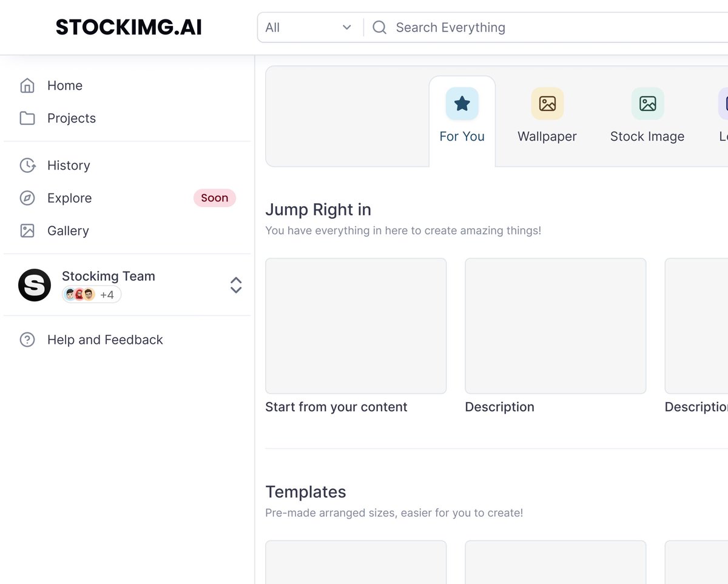
Task: Click the Projects folder icon
Action: (27, 118)
